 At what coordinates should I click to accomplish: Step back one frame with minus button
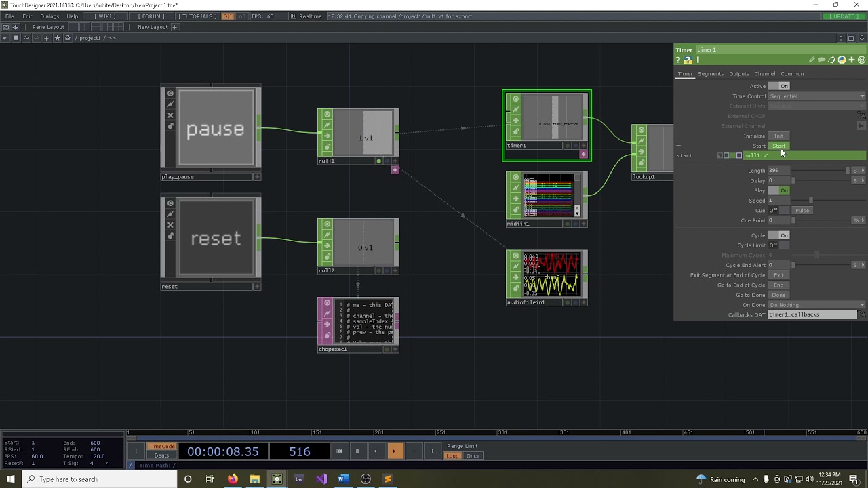click(413, 451)
